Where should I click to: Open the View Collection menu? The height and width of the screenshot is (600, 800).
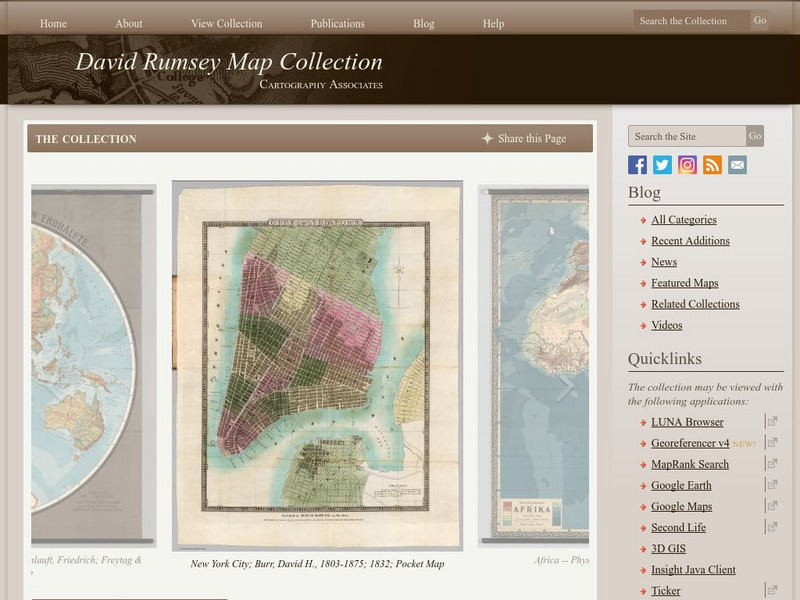pyautogui.click(x=226, y=23)
